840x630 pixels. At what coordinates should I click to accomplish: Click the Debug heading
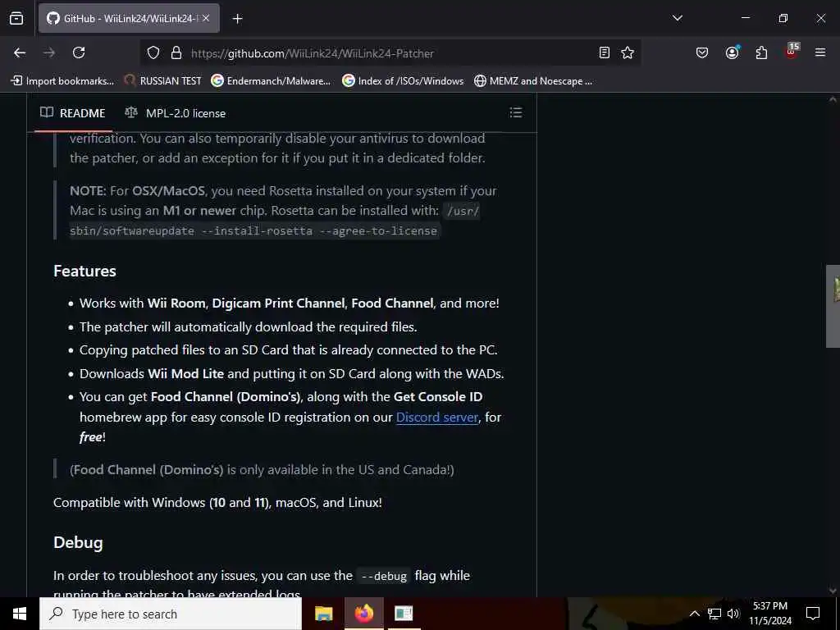pyautogui.click(x=78, y=542)
